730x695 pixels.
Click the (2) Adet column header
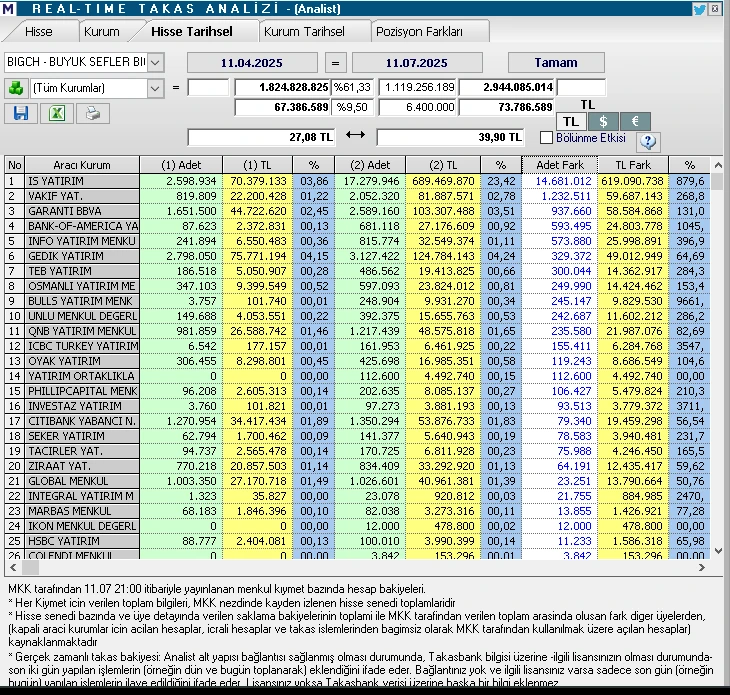coord(370,165)
